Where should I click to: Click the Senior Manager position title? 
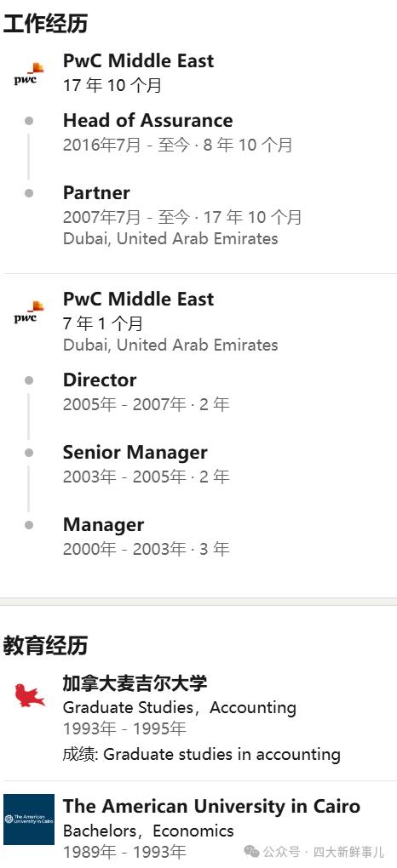coord(135,452)
